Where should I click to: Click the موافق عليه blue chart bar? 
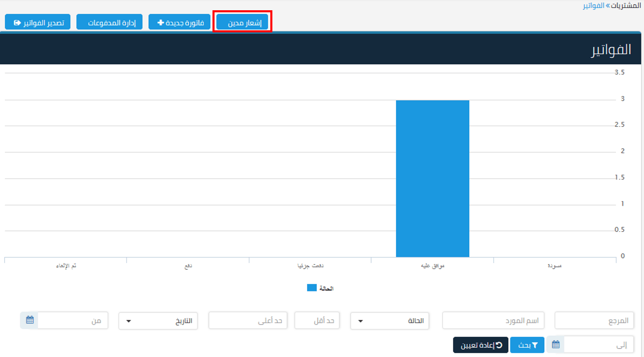432,179
